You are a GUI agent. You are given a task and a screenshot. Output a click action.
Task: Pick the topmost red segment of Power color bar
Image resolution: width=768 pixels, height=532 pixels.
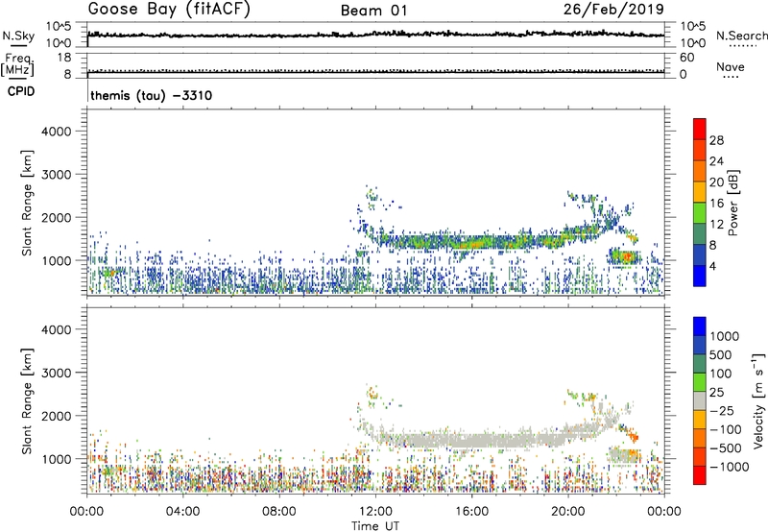pos(700,129)
